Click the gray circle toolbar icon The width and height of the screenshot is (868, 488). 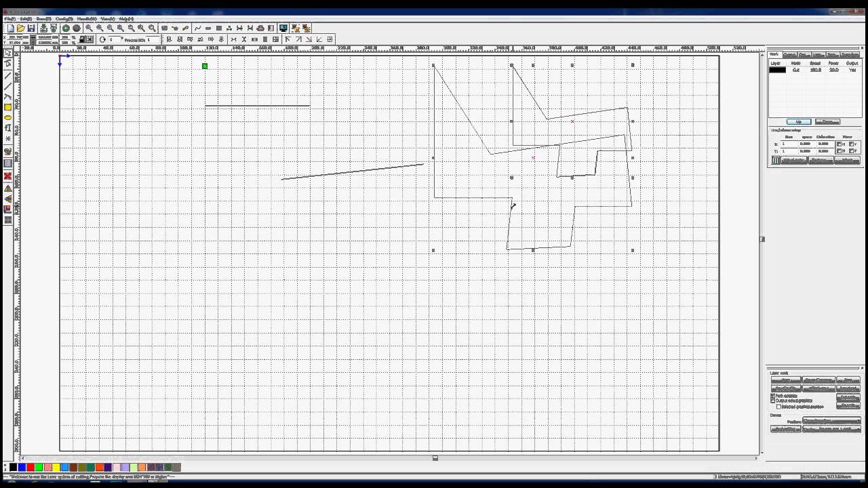point(76,28)
